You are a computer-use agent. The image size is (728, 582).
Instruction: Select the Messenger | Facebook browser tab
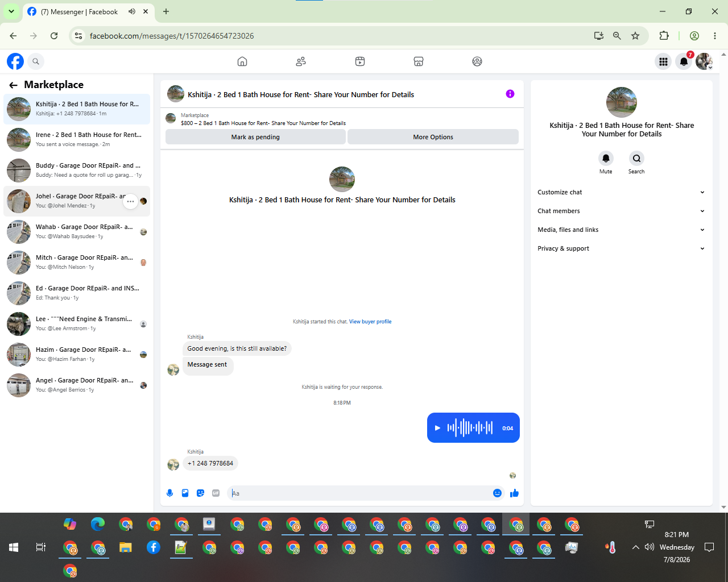[88, 12]
